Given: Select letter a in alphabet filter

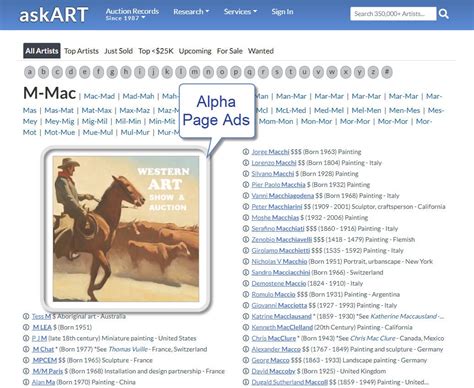Looking at the screenshot, I should click(x=30, y=72).
